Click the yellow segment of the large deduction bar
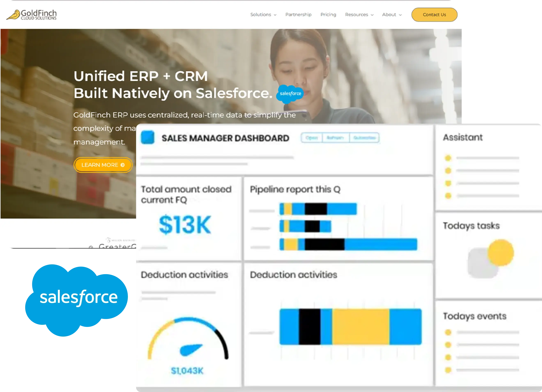This screenshot has width=542, height=392. pos(360,327)
